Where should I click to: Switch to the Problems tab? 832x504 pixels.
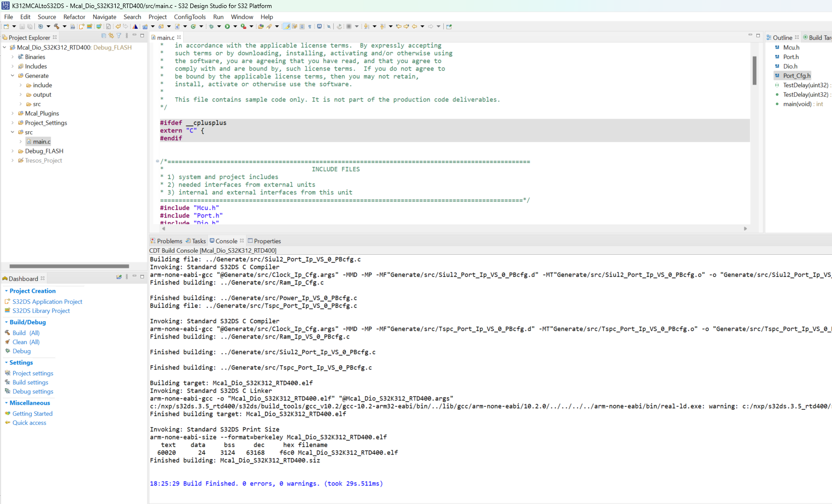pyautogui.click(x=169, y=241)
